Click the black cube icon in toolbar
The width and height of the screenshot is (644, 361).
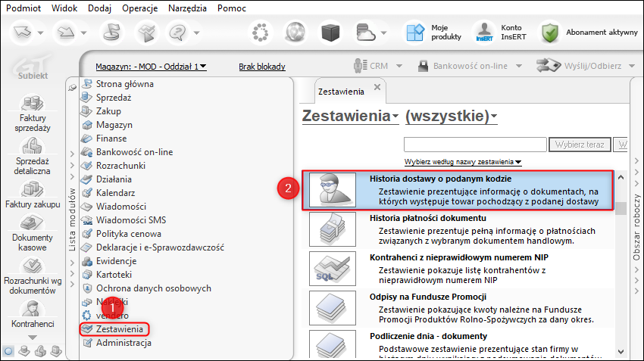tap(330, 33)
